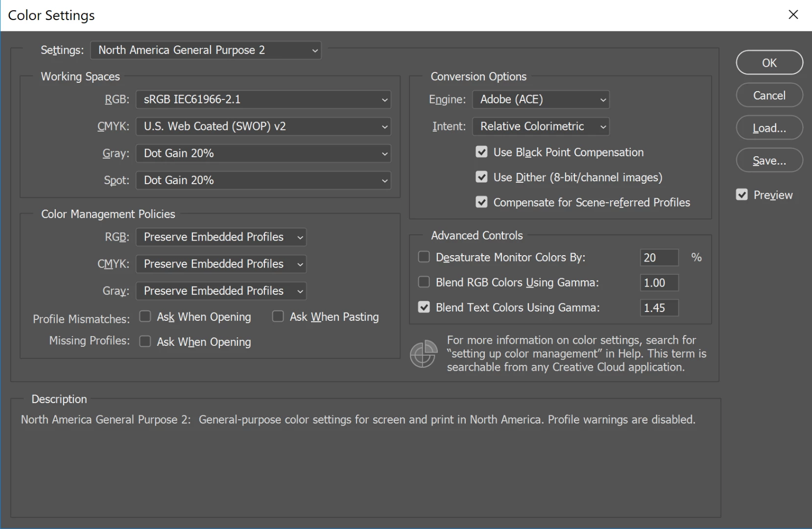
Task: Check Profile Mismatches Ask When Opening
Action: click(x=145, y=316)
